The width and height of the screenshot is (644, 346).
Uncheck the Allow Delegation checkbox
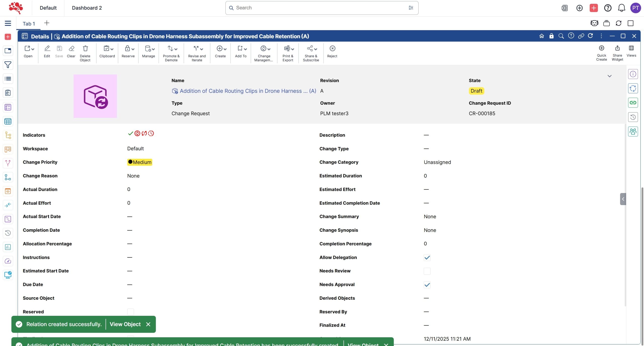[x=427, y=257]
